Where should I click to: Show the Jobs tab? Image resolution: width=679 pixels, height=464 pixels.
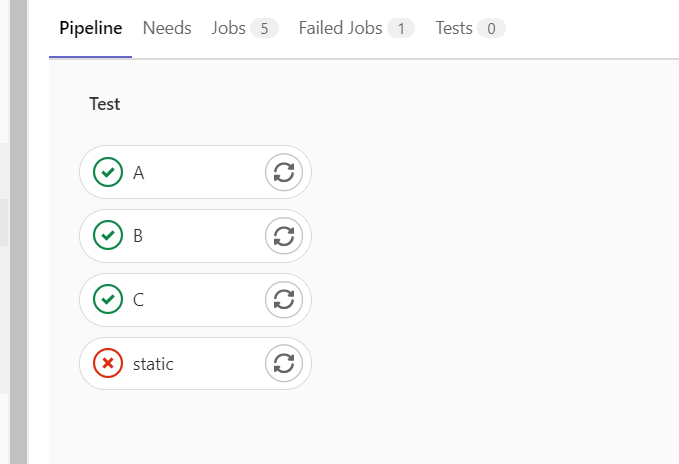coord(229,28)
